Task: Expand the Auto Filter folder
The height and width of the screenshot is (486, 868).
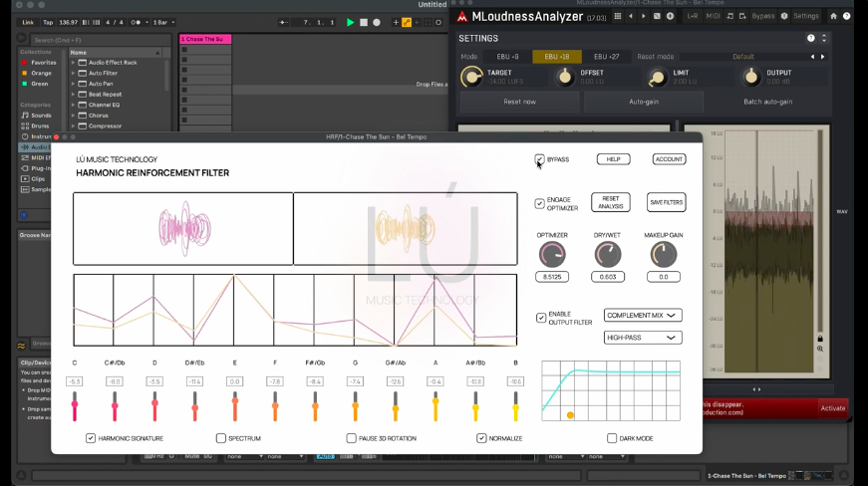Action: coord(73,73)
